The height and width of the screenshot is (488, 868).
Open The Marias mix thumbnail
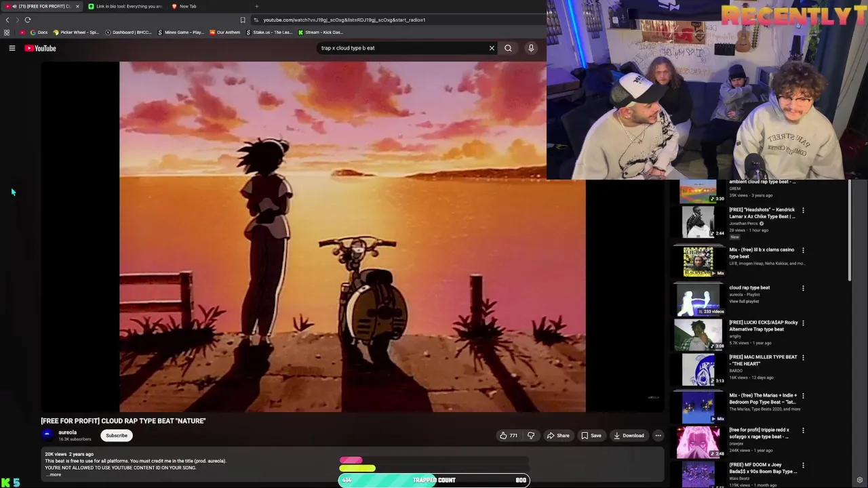click(698, 407)
